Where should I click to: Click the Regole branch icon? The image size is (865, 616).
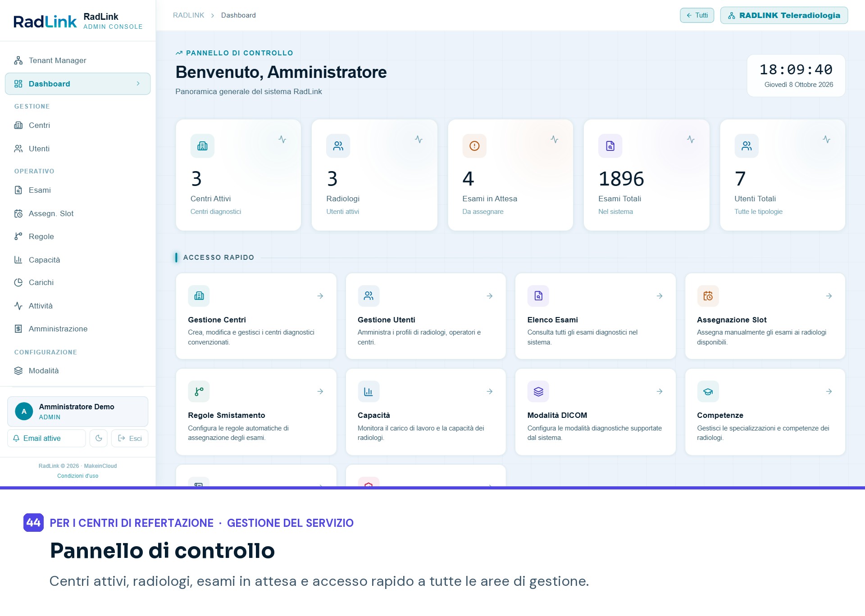coord(18,236)
